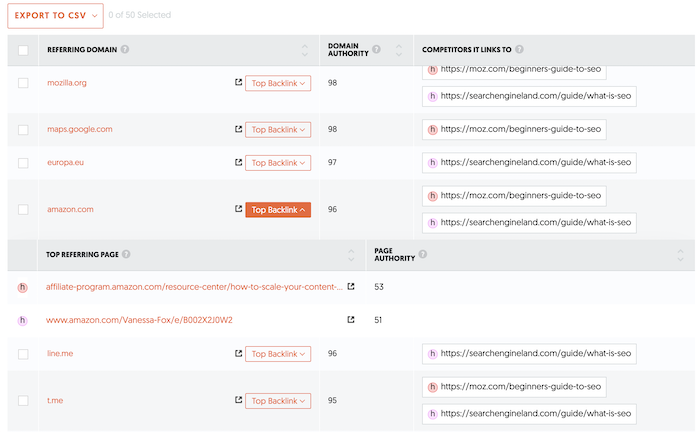Open the amazon.com domain link
This screenshot has height=432, width=700.
[71, 209]
